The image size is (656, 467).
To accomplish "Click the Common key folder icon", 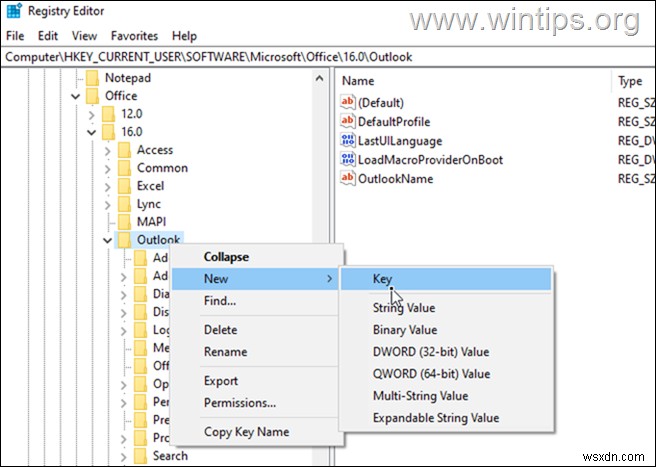I will 124,168.
